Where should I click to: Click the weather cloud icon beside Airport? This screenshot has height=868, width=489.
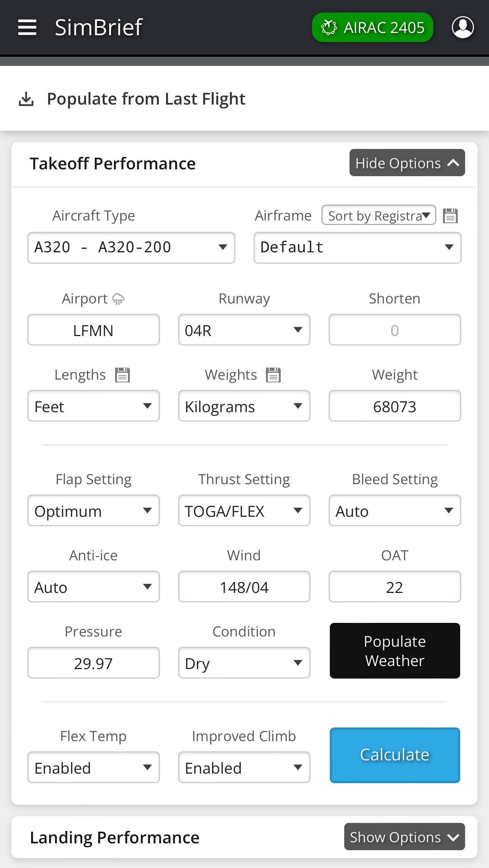[118, 299]
